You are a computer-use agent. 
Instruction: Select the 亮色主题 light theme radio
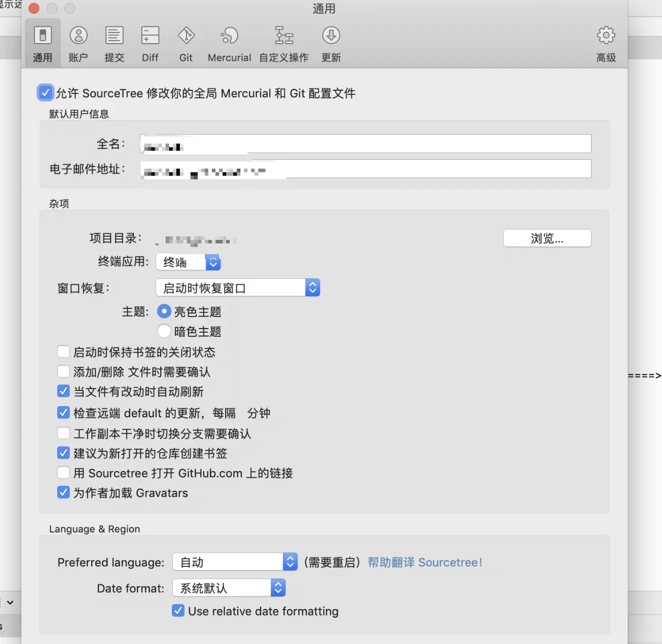[x=164, y=311]
